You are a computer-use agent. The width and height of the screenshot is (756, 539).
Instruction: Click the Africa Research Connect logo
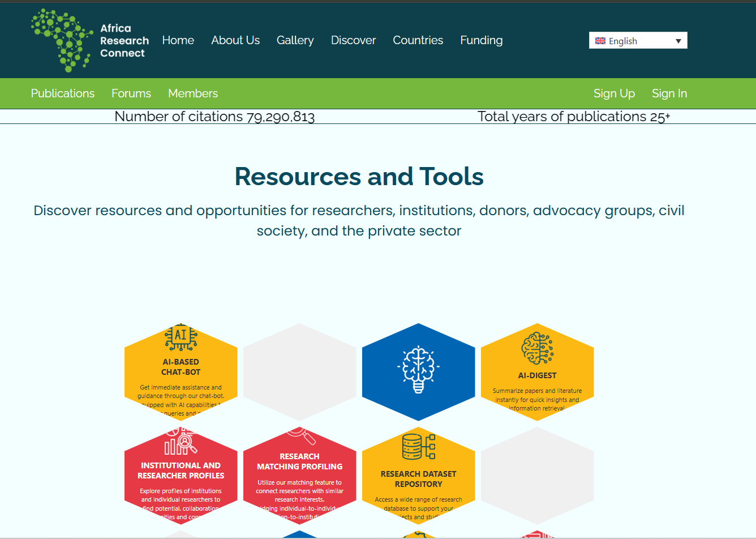[90, 40]
